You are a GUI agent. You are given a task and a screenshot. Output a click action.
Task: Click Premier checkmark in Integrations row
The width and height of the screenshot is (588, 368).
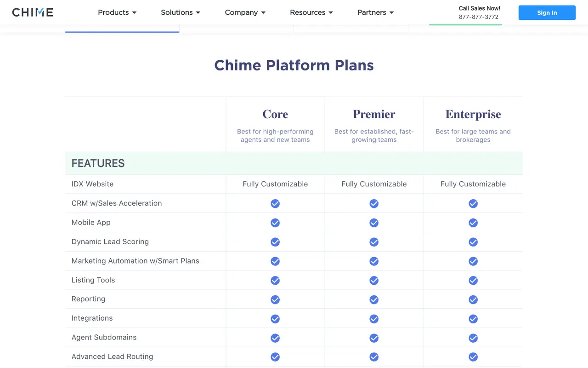pyautogui.click(x=374, y=319)
